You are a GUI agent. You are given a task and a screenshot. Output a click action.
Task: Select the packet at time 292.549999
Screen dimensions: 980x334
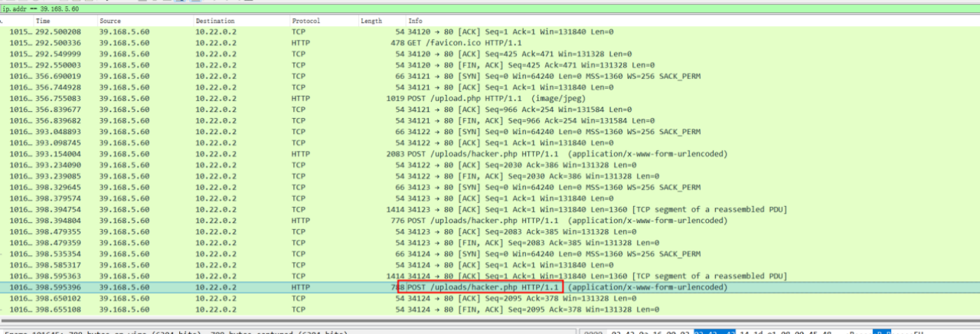(490, 54)
